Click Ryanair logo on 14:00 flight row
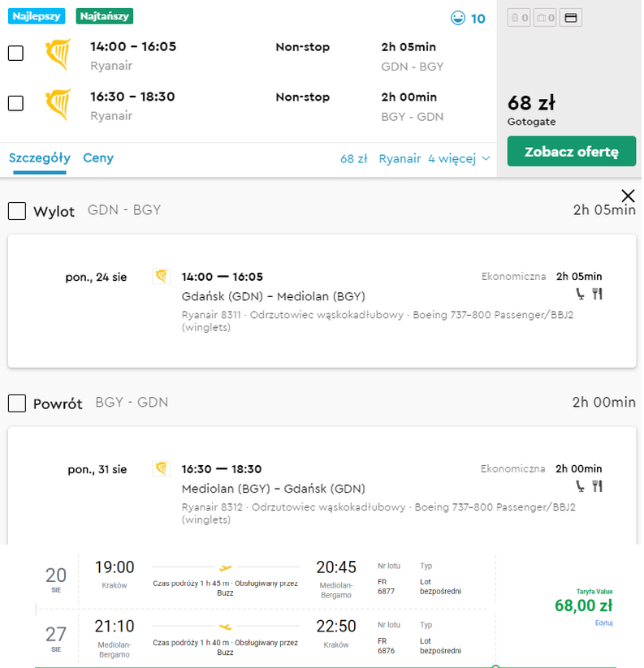This screenshot has width=644, height=668. tap(58, 55)
